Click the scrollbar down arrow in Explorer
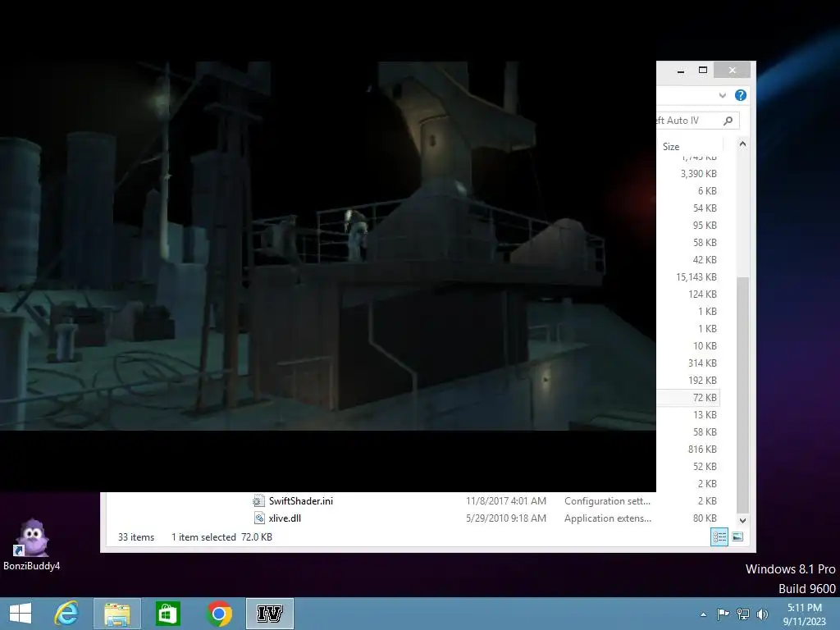840x630 pixels. 742,520
